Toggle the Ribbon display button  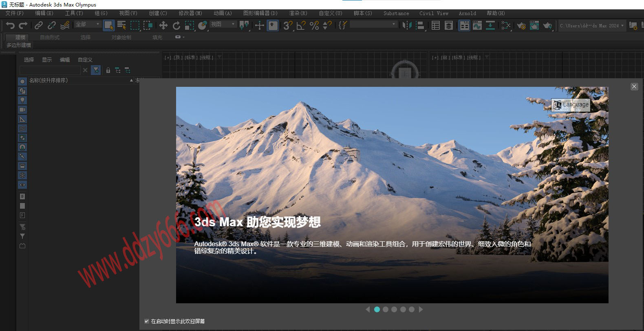pos(464,25)
